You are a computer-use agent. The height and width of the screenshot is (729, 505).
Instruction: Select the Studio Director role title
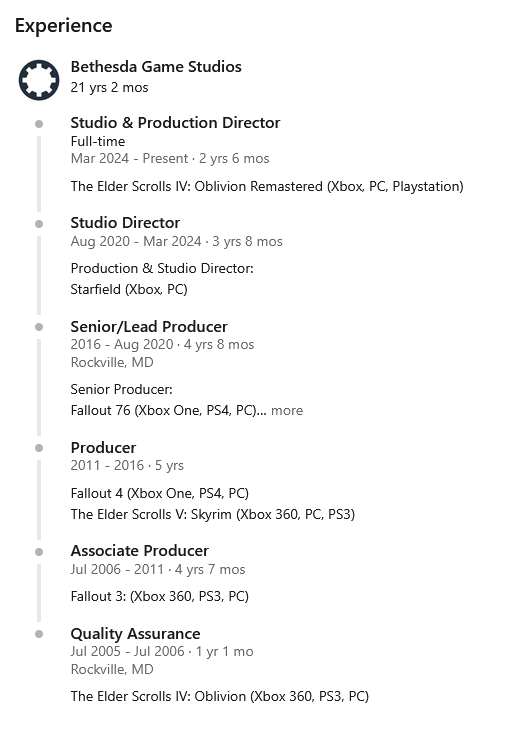(125, 223)
